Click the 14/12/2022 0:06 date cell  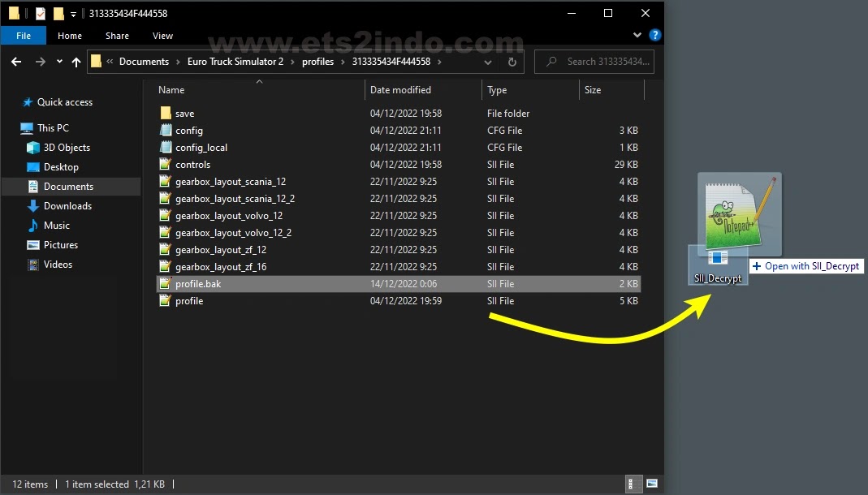(404, 284)
